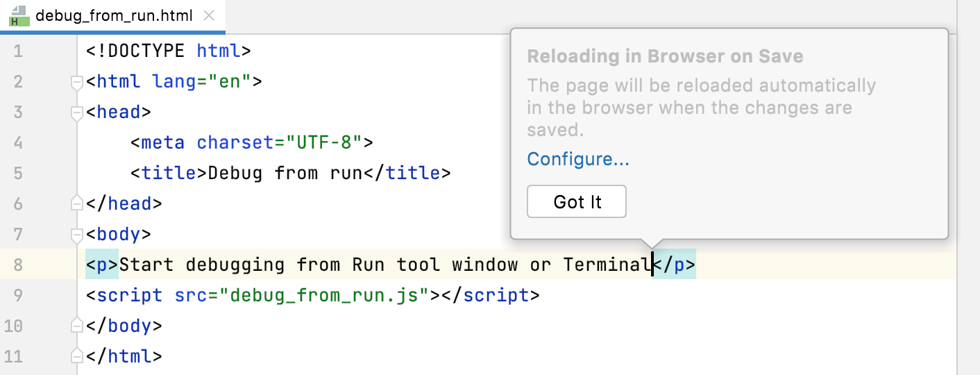
Task: Open the Configure... link in the popup
Action: (x=577, y=160)
